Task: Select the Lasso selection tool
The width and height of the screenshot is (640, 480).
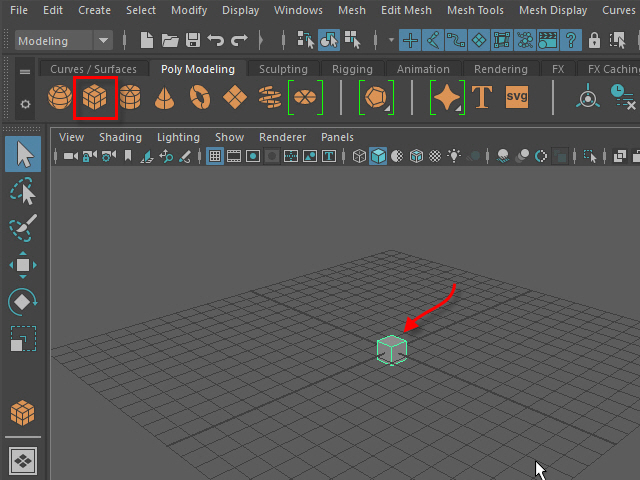Action: tap(23, 191)
